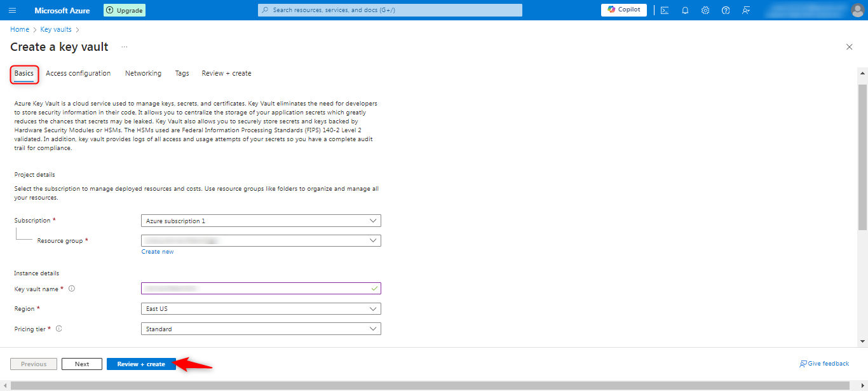The image size is (868, 391).
Task: Click the info icon next to Pricing tier
Action: tap(59, 329)
